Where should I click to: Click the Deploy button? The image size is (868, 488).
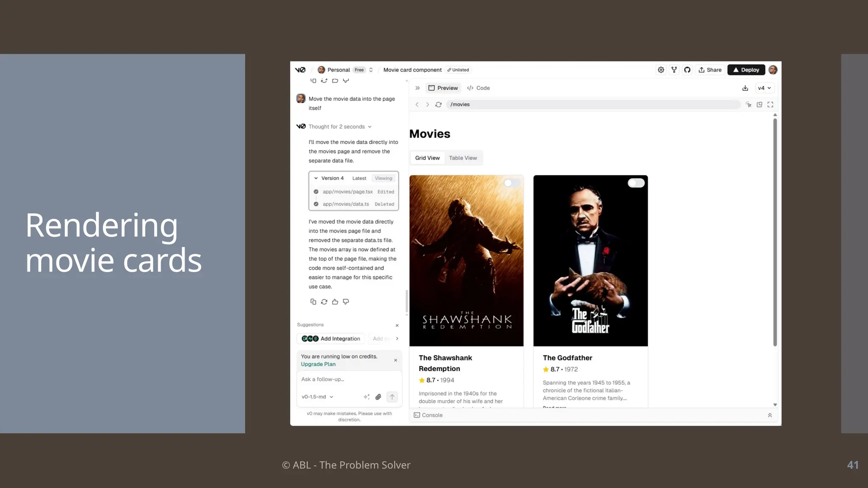click(746, 70)
